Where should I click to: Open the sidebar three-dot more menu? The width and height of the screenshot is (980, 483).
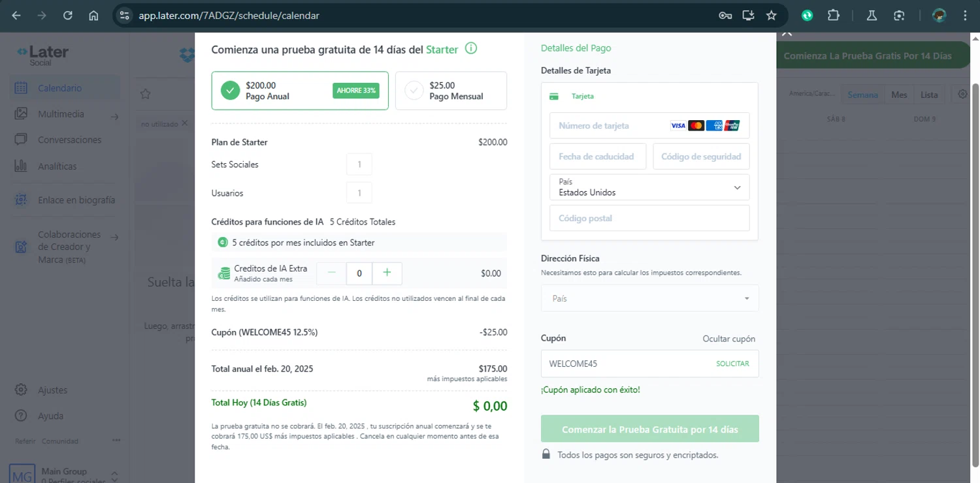tap(116, 441)
